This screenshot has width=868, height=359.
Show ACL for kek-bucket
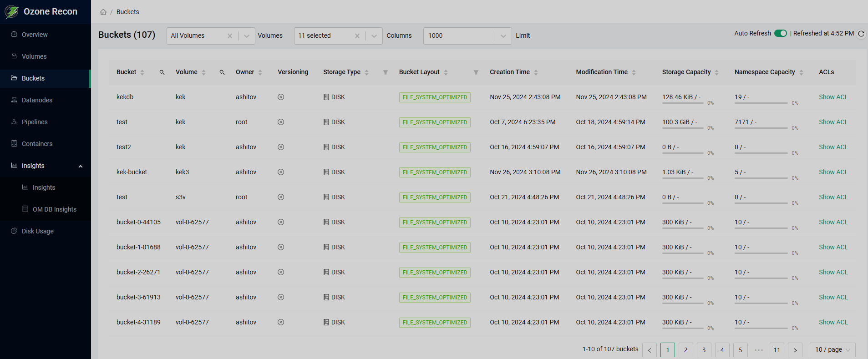click(833, 172)
